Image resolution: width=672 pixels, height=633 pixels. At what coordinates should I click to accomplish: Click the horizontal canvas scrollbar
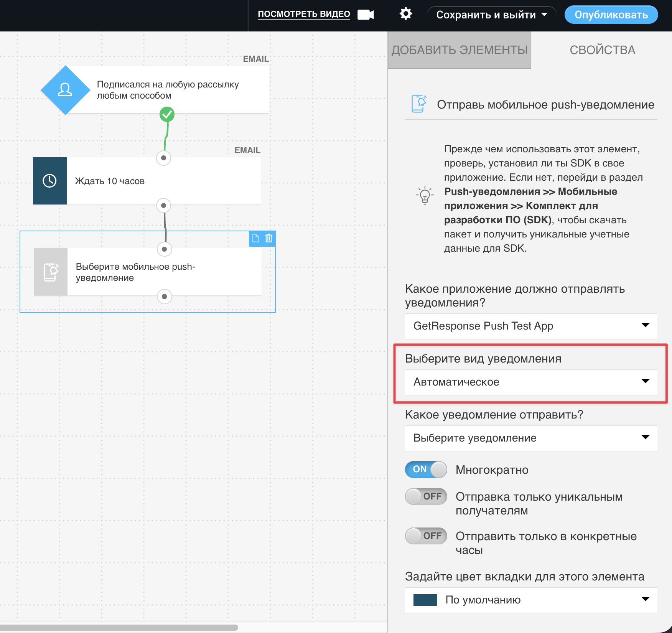pos(119,628)
